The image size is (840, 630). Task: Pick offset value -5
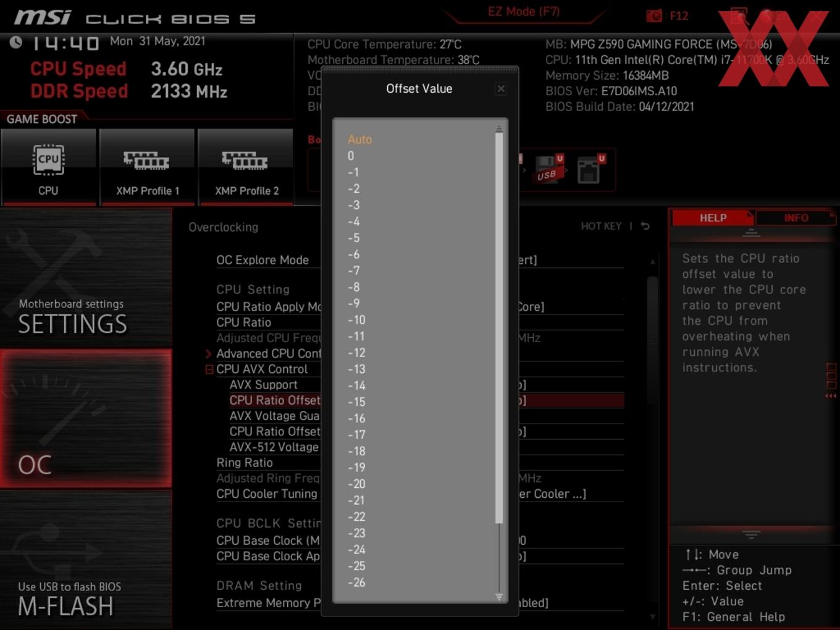pyautogui.click(x=353, y=238)
